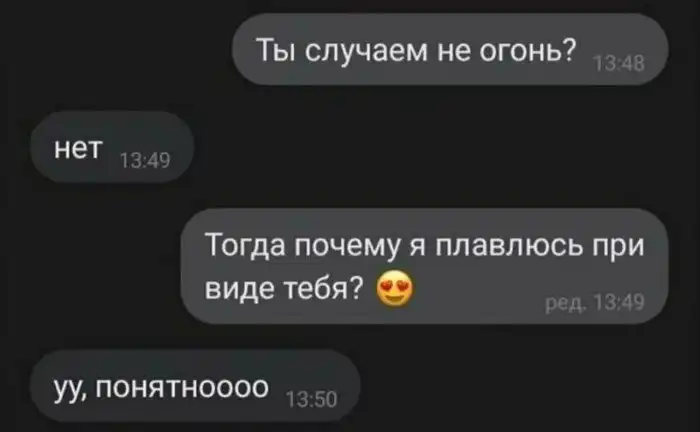The width and height of the screenshot is (700, 432).
Task: Select the reply bubble 'нет'
Action: tap(112, 147)
